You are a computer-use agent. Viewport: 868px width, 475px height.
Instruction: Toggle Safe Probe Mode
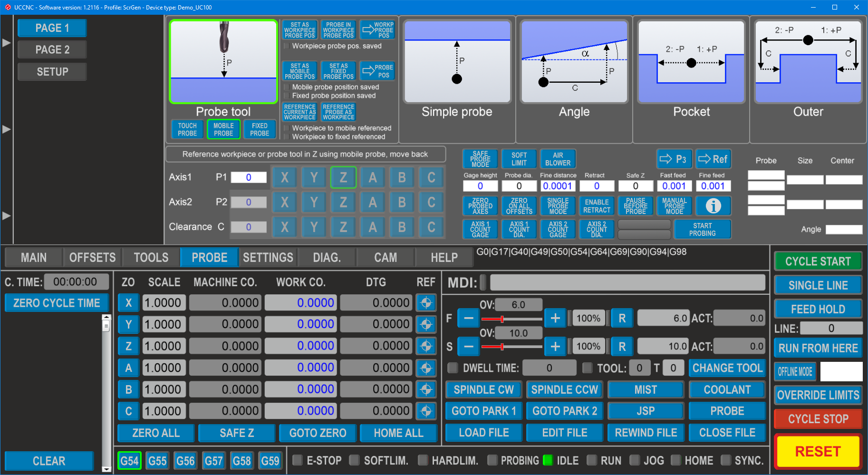480,159
